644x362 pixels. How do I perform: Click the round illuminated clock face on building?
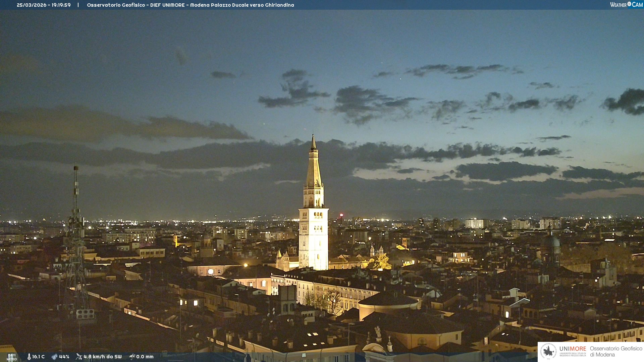click(x=211, y=271)
